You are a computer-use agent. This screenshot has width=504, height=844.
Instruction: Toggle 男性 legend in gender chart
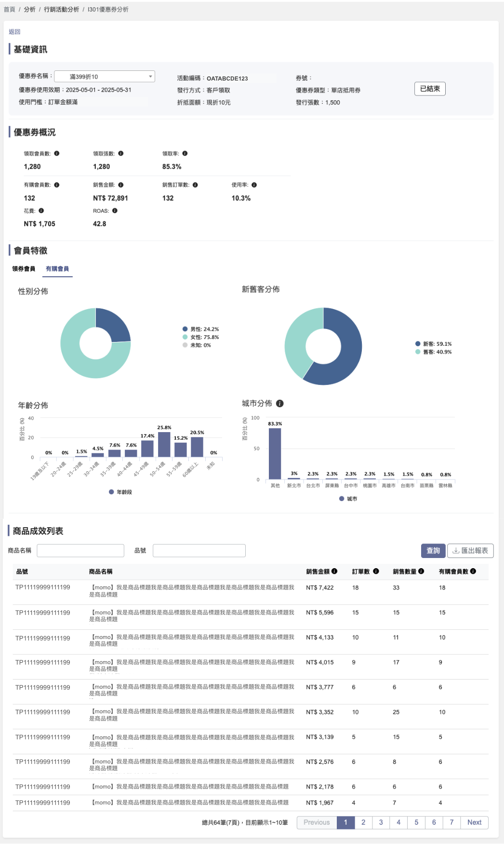click(200, 329)
